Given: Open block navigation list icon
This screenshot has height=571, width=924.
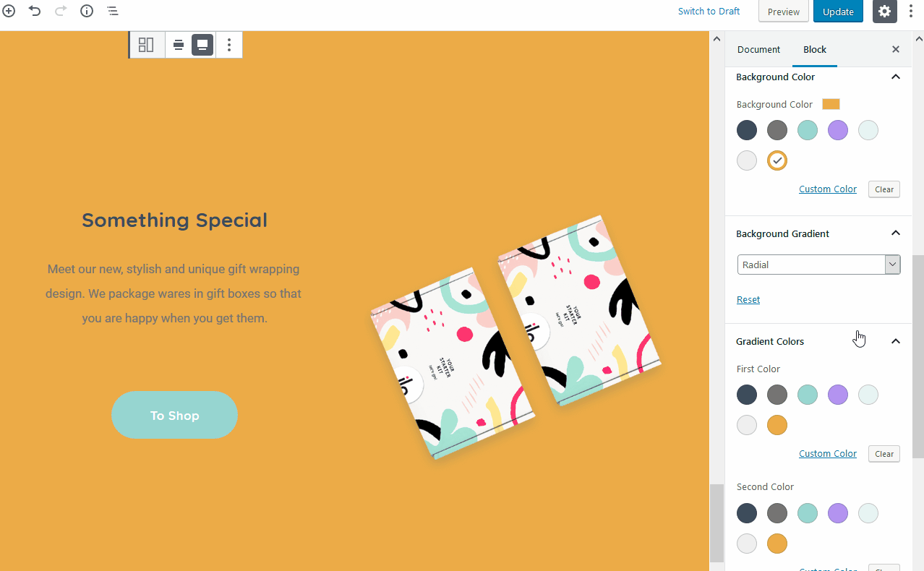Looking at the screenshot, I should click(x=113, y=11).
